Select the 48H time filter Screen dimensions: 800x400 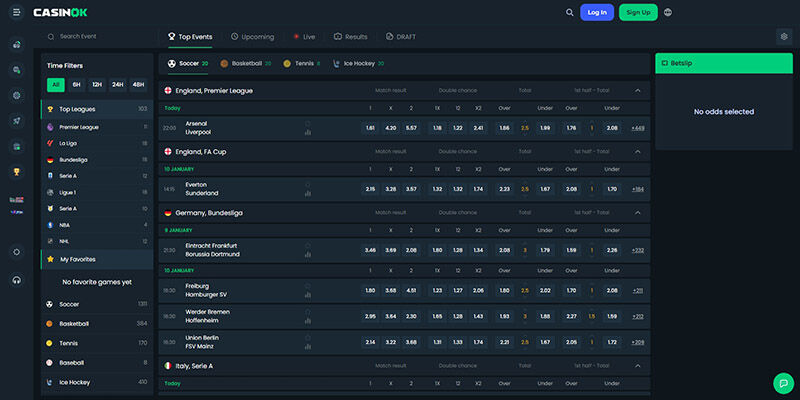pos(138,85)
